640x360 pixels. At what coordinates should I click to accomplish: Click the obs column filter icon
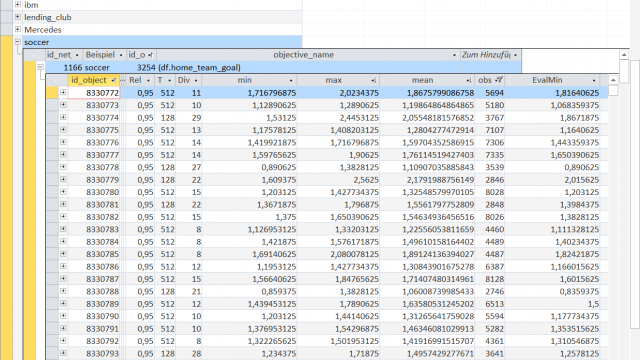click(x=499, y=80)
